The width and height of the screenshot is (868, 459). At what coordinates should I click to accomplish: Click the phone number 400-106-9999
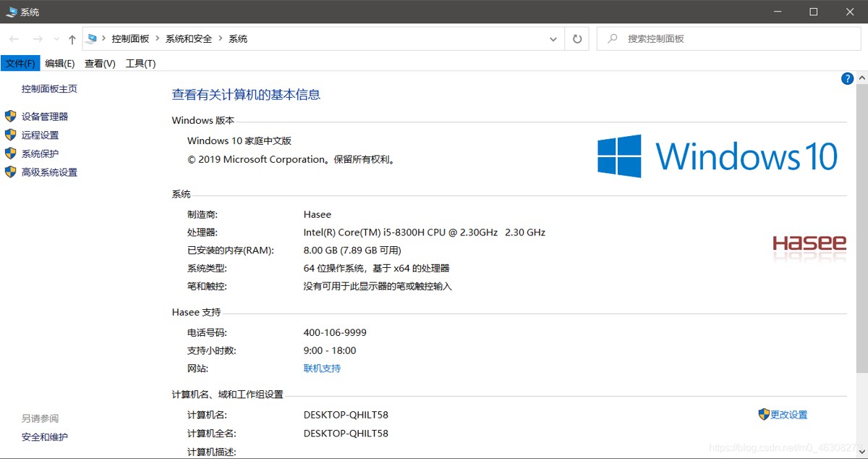click(335, 333)
